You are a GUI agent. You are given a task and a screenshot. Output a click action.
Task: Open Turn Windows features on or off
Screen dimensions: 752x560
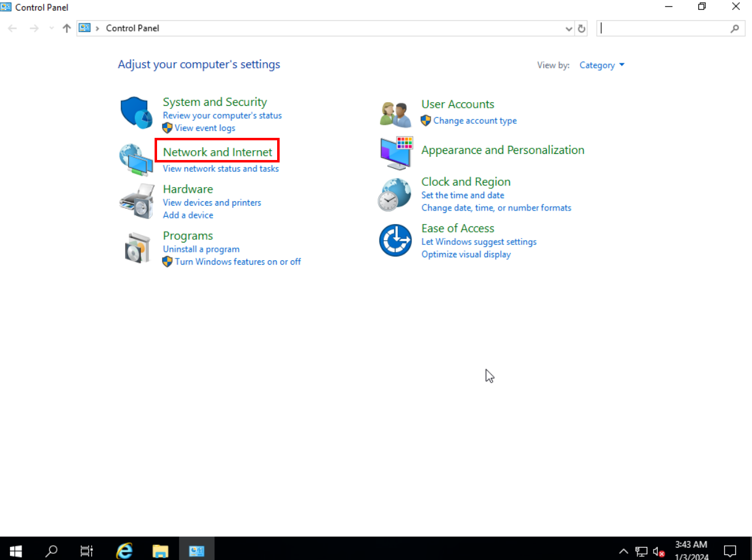tap(238, 262)
